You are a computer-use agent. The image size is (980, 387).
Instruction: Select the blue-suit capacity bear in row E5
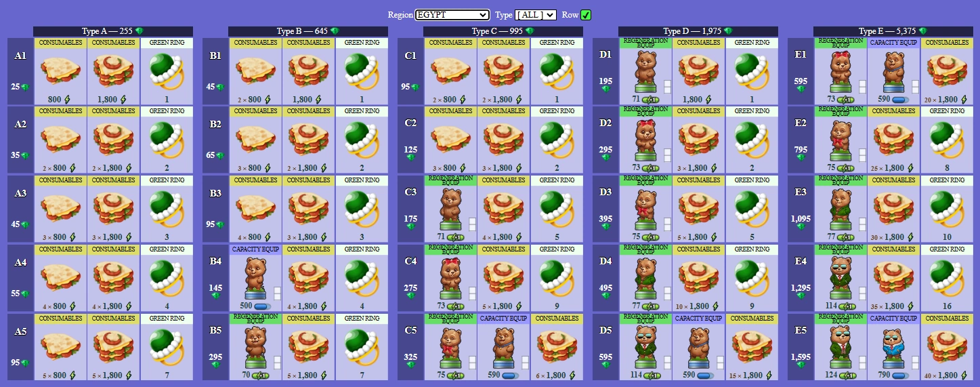click(894, 347)
